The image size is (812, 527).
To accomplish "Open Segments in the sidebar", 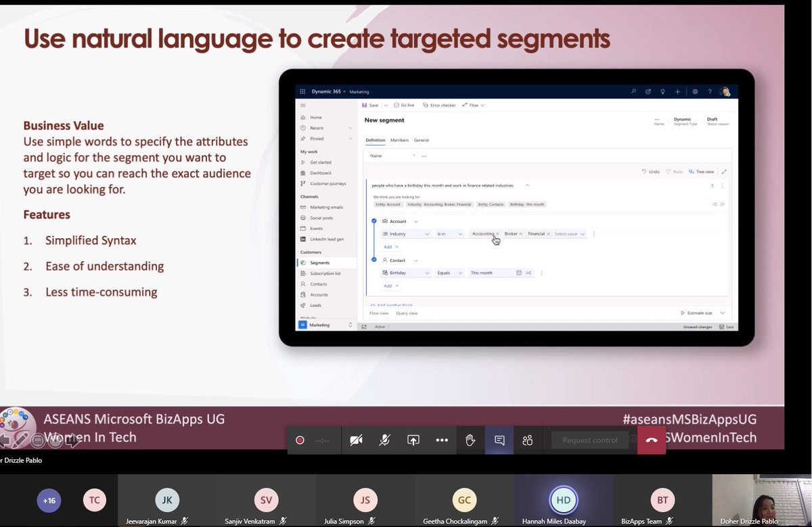I will [x=326, y=262].
